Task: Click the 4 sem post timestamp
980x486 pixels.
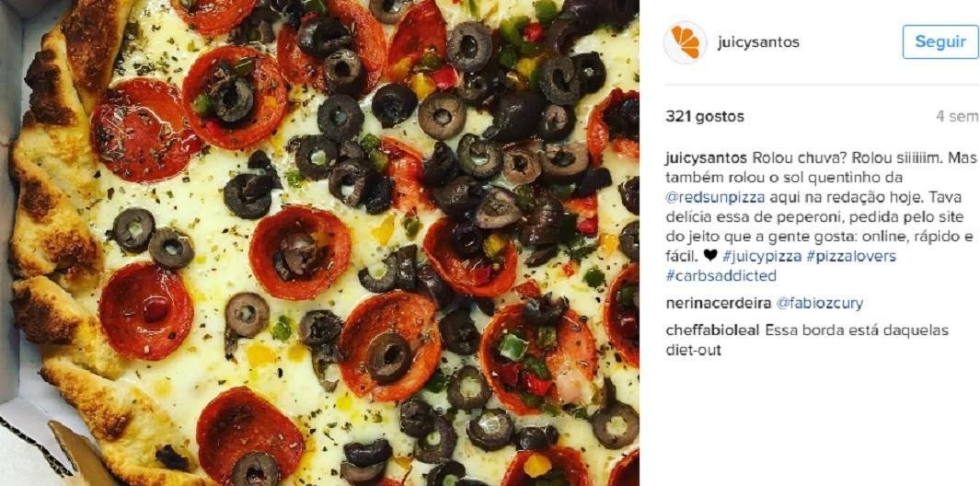Action: [x=956, y=116]
